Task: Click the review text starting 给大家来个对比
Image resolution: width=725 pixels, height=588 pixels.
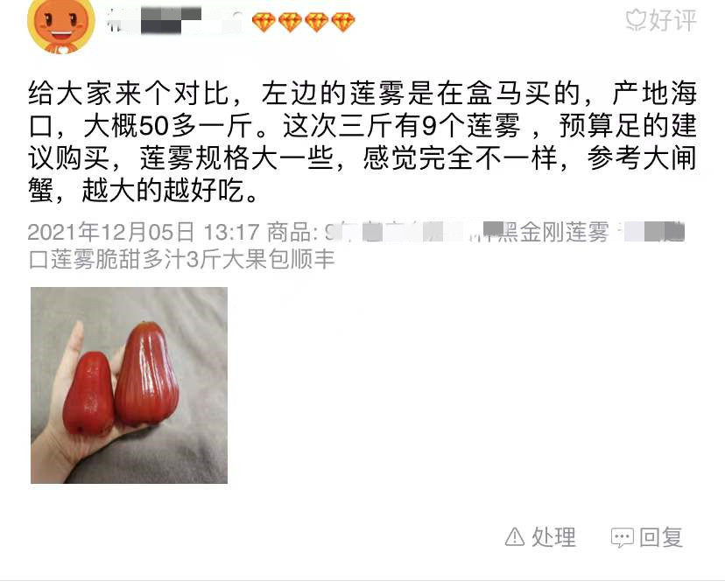Action: tap(362, 142)
